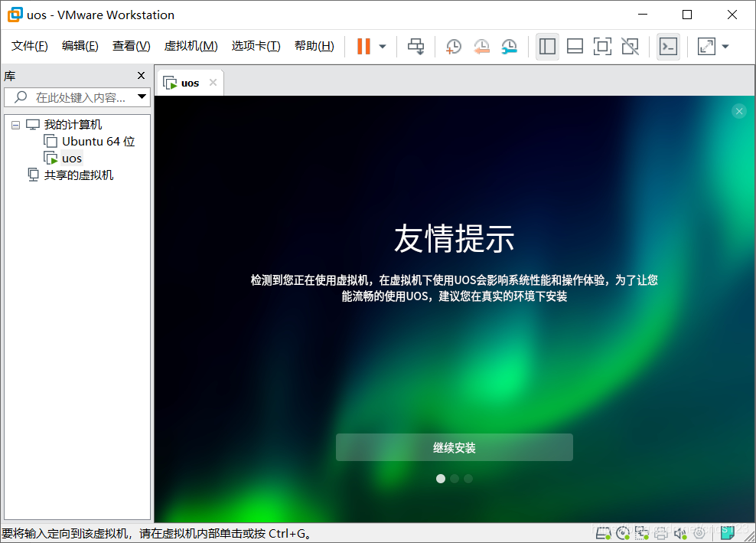Take a snapshot of this virtual machine
Image resolution: width=756 pixels, height=543 pixels.
tap(454, 47)
